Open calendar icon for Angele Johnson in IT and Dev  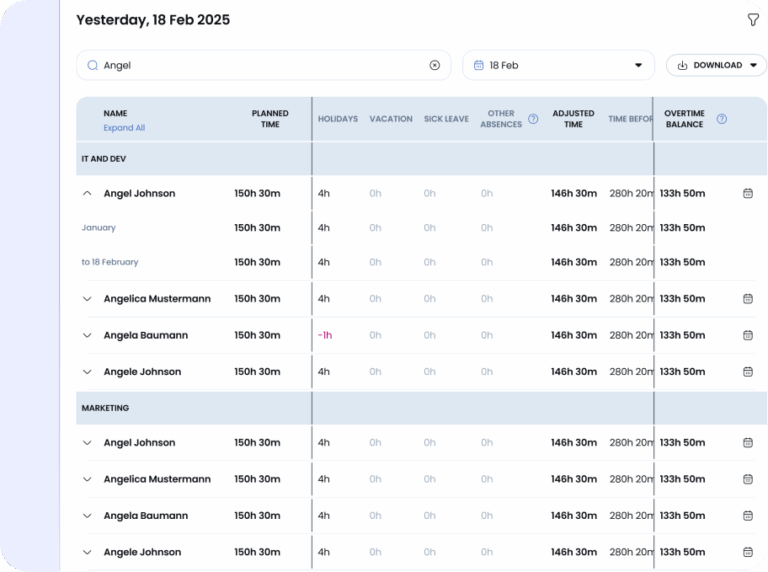coord(747,372)
